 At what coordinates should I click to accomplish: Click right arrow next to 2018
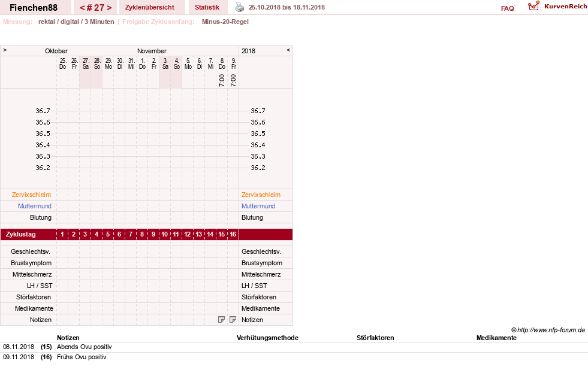tap(288, 50)
